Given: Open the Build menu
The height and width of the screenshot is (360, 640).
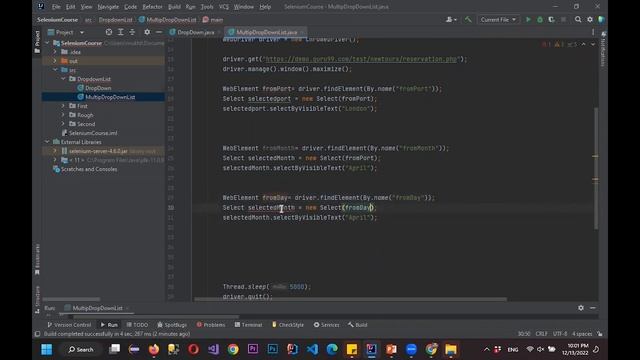Looking at the screenshot, I should pyautogui.click(x=174, y=7).
